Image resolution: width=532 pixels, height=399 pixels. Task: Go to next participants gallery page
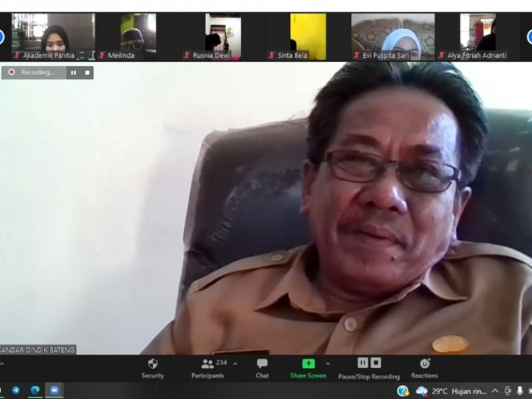tap(529, 37)
